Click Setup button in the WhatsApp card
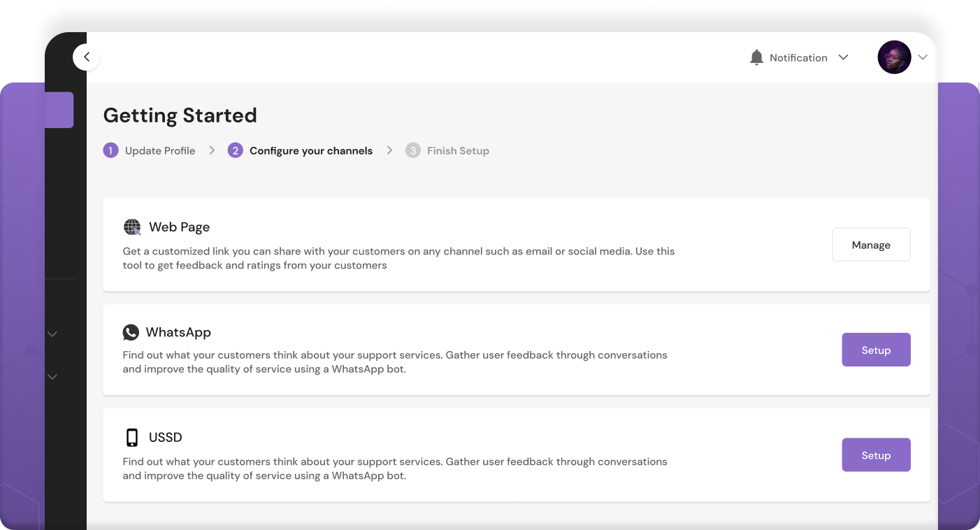The height and width of the screenshot is (530, 980). (876, 350)
